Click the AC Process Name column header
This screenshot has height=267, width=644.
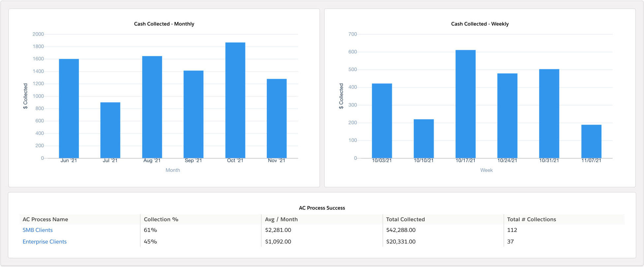tap(45, 220)
